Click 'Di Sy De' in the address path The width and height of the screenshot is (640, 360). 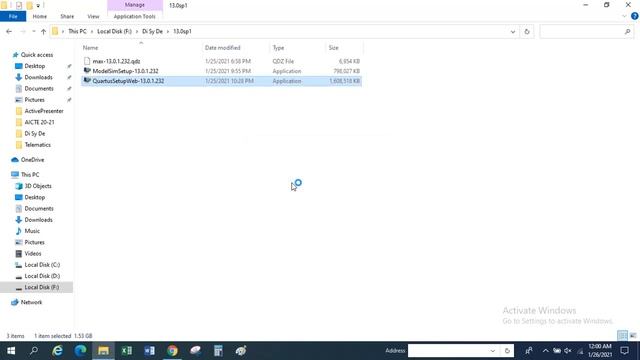tap(152, 31)
